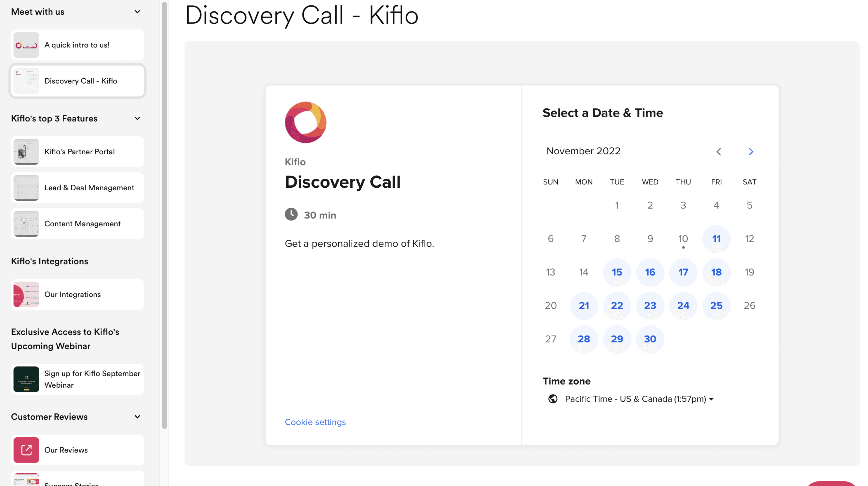
Task: Collapse the Customer Reviews section
Action: pos(137,417)
